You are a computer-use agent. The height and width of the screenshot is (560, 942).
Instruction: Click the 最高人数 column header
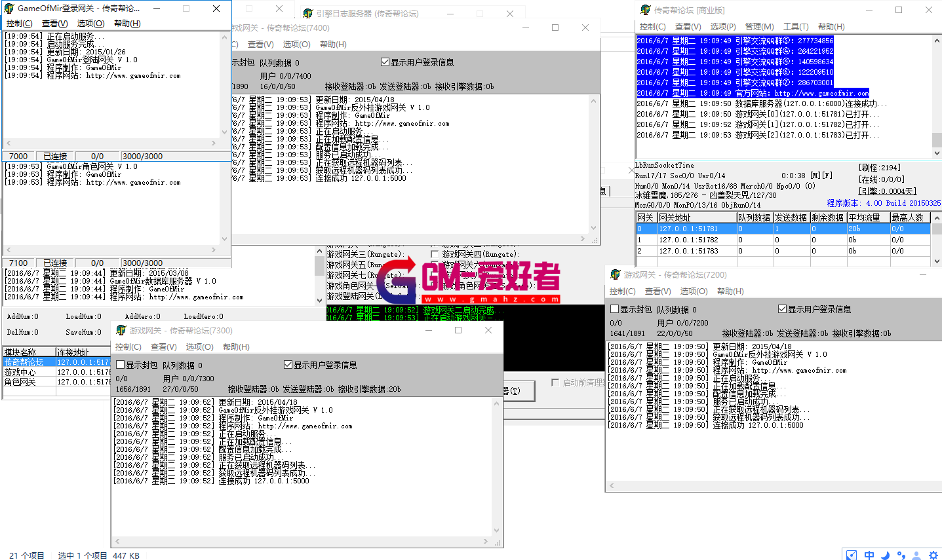pos(910,217)
